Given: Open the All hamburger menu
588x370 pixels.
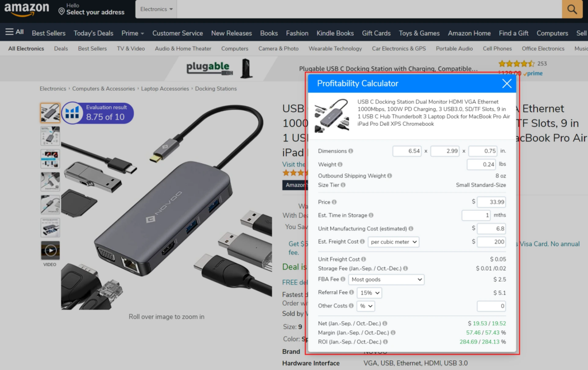Looking at the screenshot, I should (14, 32).
